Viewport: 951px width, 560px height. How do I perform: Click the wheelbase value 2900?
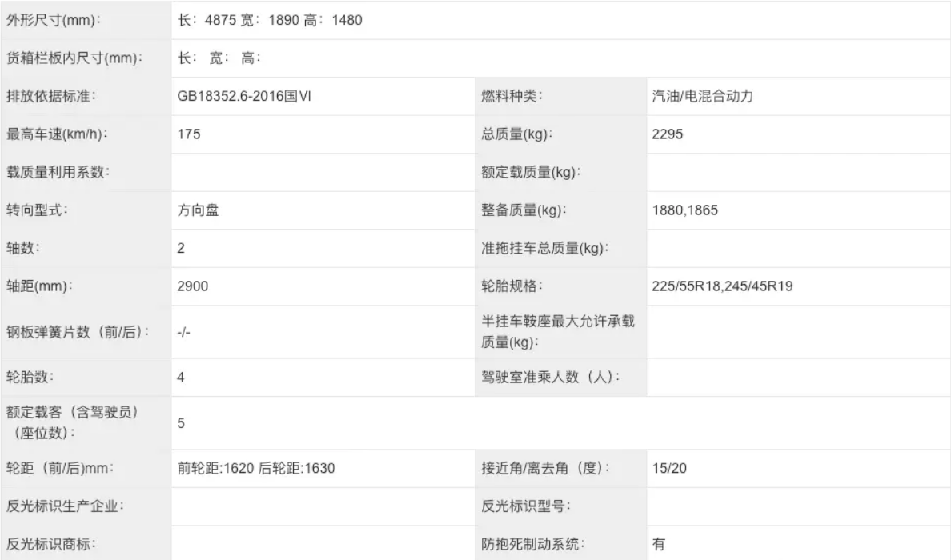point(192,286)
